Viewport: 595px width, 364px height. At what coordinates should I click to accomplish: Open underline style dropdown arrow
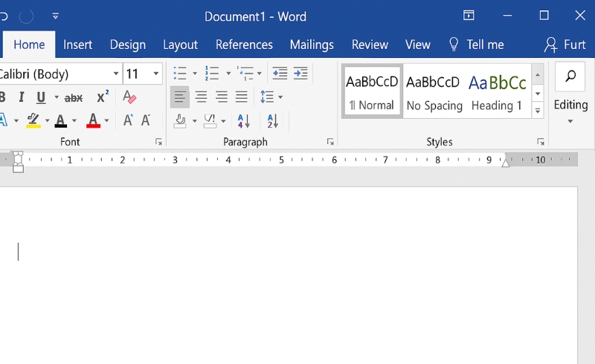57,97
